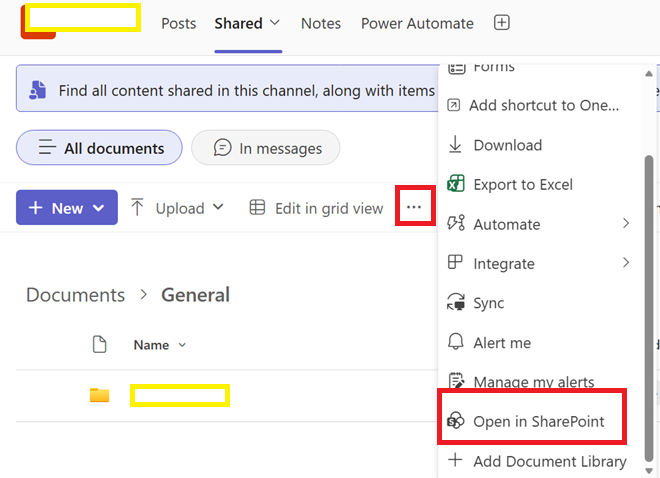Viewport: 660px width, 478px height.
Task: Click the Edit in grid view button
Action: [x=317, y=208]
